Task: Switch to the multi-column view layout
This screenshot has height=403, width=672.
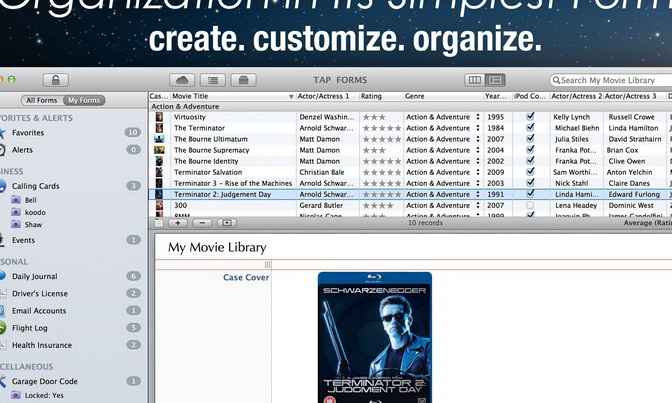Action: (474, 80)
